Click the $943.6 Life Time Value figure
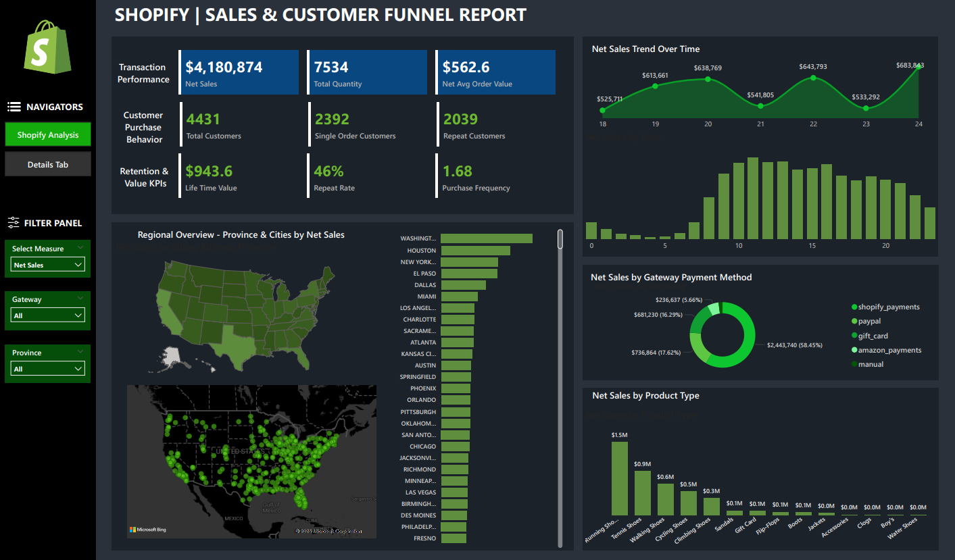This screenshot has width=955, height=560. coord(209,171)
